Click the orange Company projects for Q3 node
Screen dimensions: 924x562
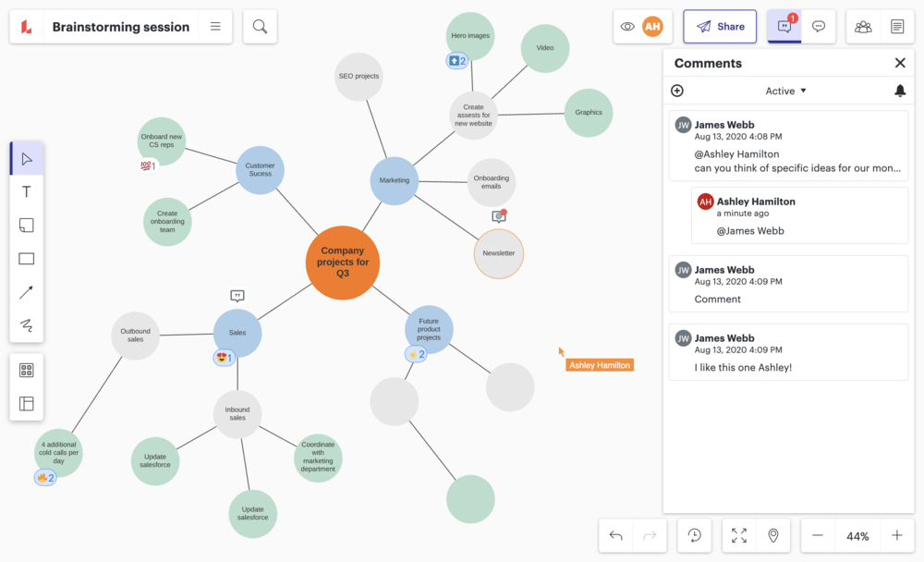point(343,263)
